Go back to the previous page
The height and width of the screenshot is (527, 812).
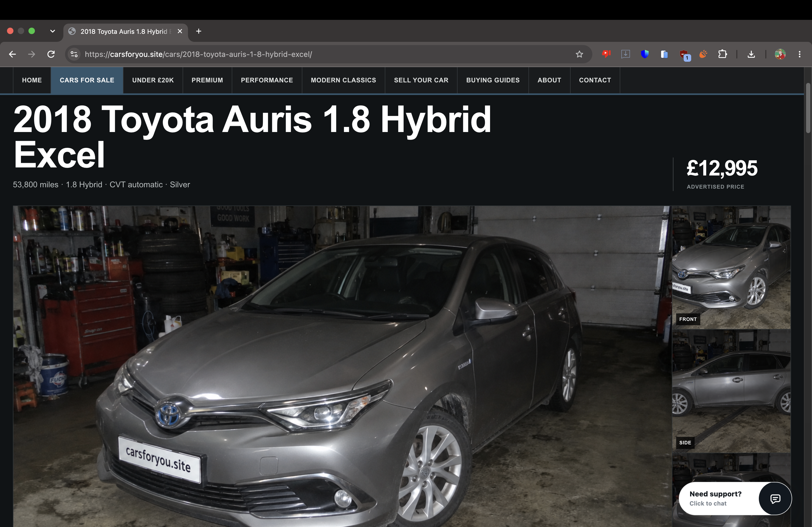12,54
